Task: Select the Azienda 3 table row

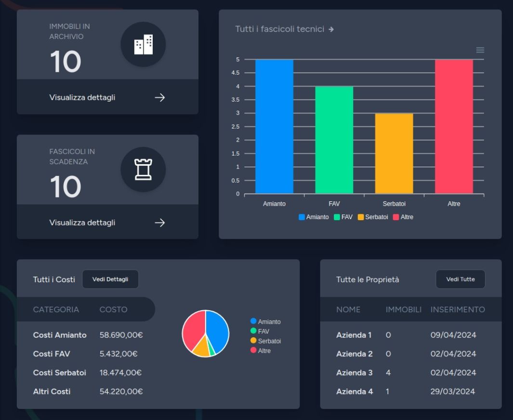Action: click(x=410, y=372)
